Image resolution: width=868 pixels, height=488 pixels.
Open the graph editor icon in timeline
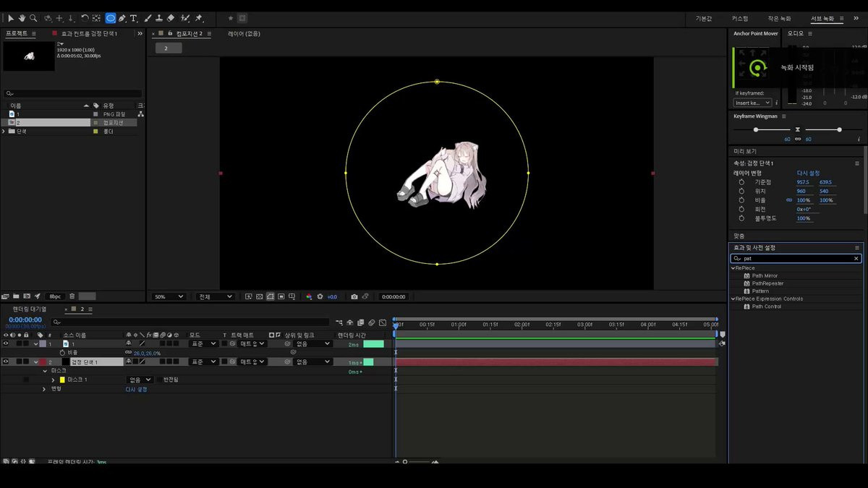(383, 322)
